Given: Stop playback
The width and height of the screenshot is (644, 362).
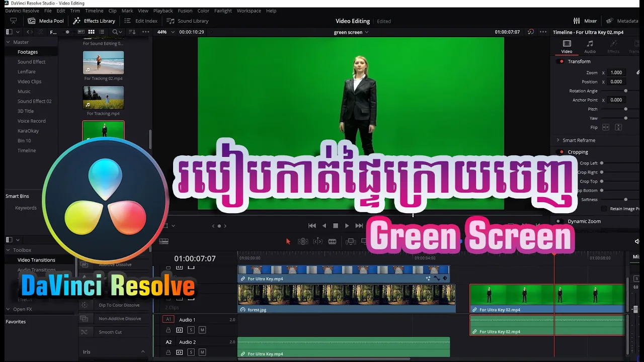Looking at the screenshot, I should (336, 226).
